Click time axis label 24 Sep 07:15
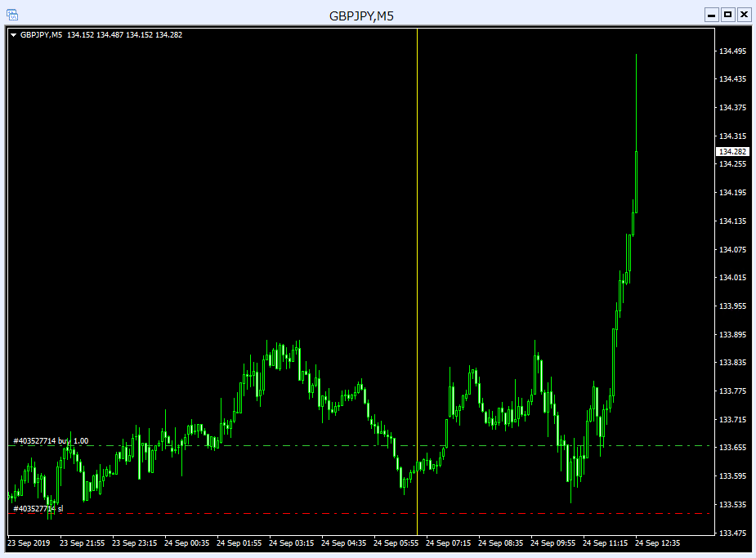This screenshot has width=756, height=558. 449,543
